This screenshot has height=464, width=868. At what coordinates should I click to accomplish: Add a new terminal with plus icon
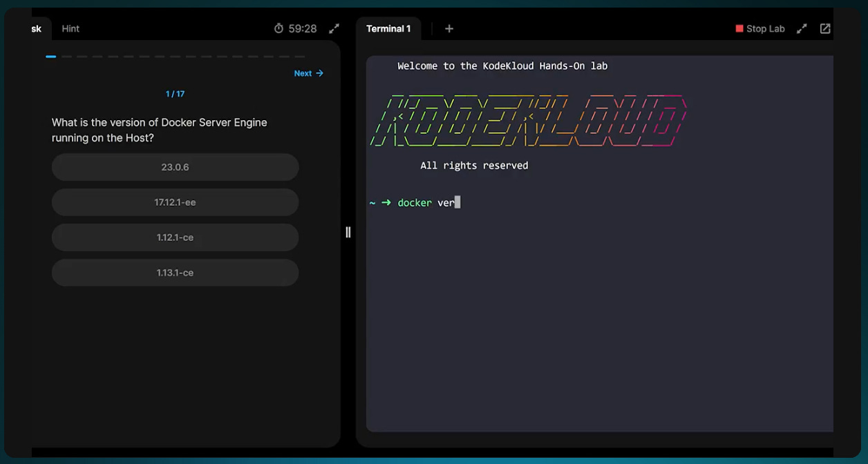tap(449, 28)
